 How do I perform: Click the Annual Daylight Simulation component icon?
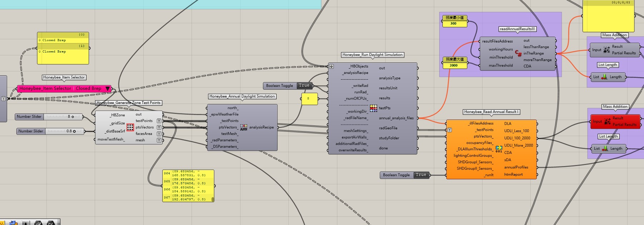244,127
